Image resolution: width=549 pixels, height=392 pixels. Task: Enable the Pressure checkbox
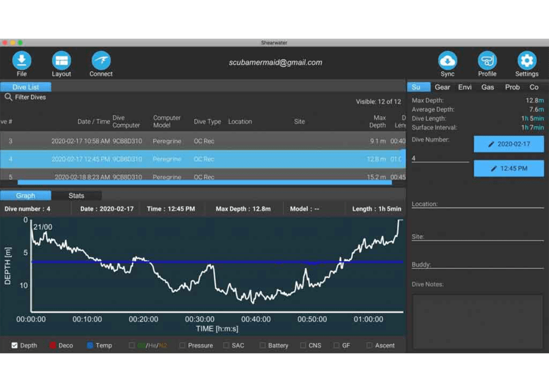point(182,345)
